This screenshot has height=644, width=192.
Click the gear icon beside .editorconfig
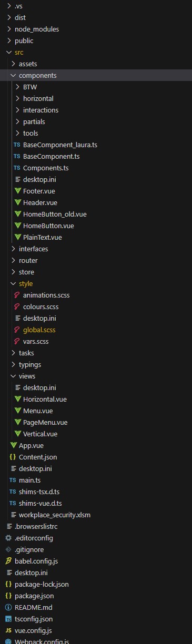8,538
